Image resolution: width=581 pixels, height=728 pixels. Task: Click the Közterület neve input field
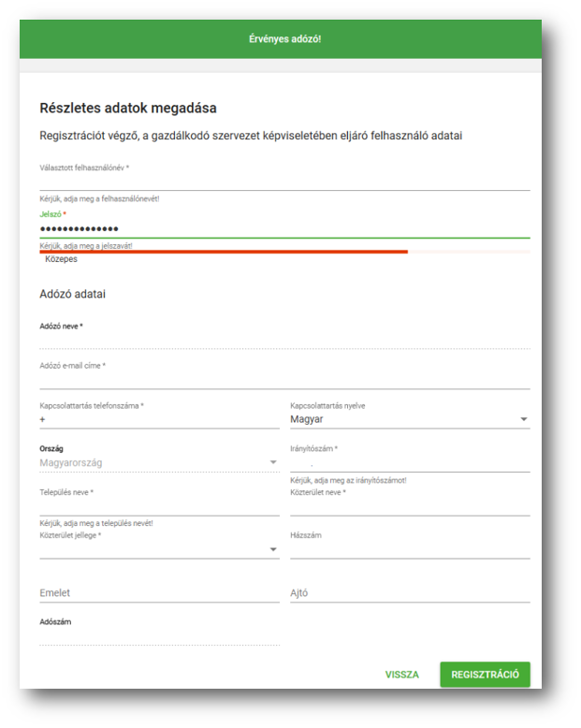[x=410, y=506]
